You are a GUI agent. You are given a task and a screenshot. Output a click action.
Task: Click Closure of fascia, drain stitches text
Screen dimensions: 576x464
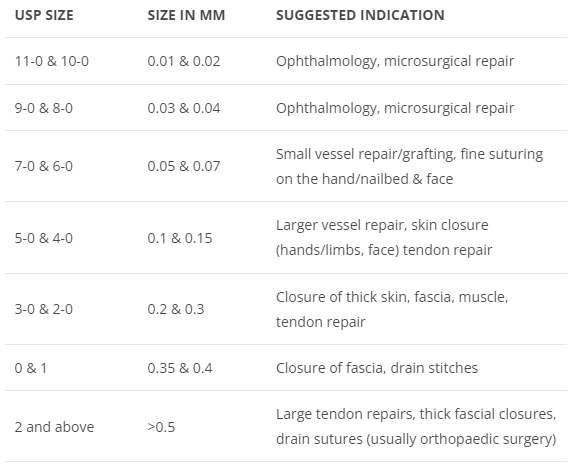click(x=377, y=368)
